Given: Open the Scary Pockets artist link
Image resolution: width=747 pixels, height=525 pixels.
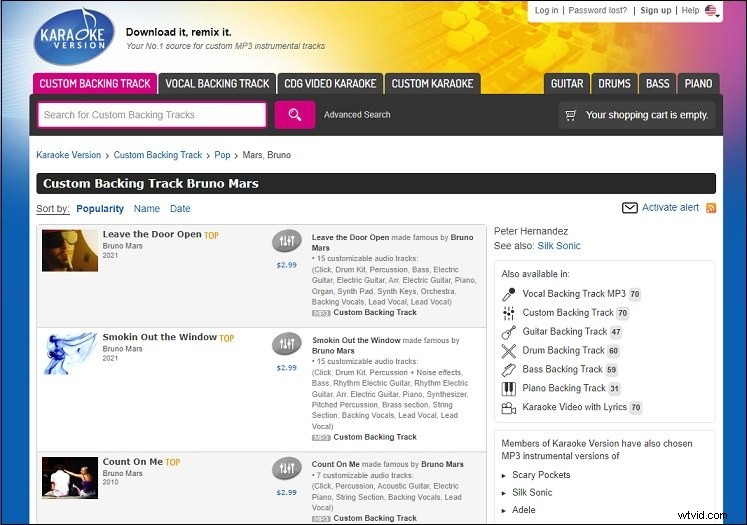Looking at the screenshot, I should (x=541, y=475).
